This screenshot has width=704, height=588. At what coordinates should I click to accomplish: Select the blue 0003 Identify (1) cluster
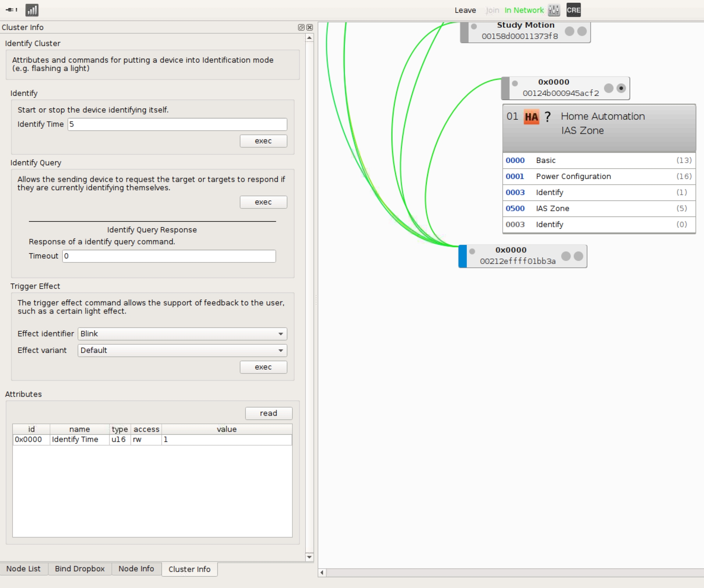pos(599,192)
